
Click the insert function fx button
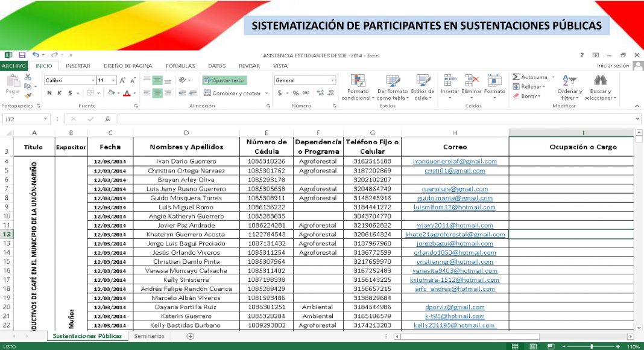(107, 119)
